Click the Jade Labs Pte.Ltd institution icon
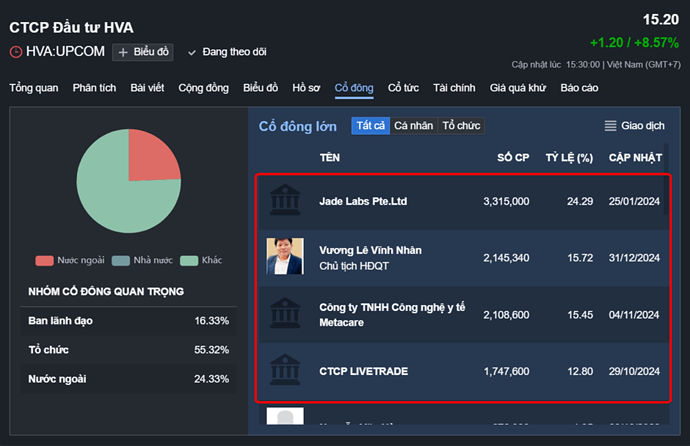This screenshot has width=690, height=446. [x=285, y=201]
